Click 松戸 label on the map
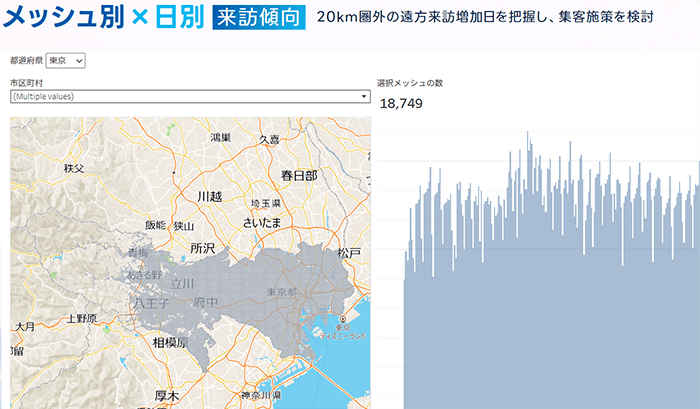 coord(349,253)
